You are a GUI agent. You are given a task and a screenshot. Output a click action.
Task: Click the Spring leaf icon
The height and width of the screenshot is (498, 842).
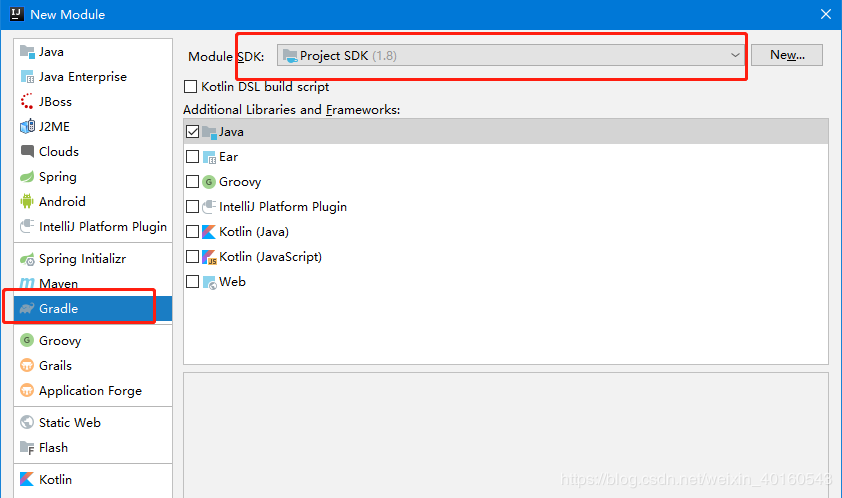[x=27, y=177]
